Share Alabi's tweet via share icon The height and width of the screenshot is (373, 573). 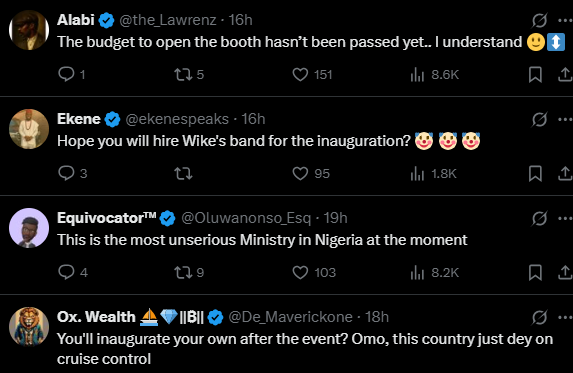point(565,75)
